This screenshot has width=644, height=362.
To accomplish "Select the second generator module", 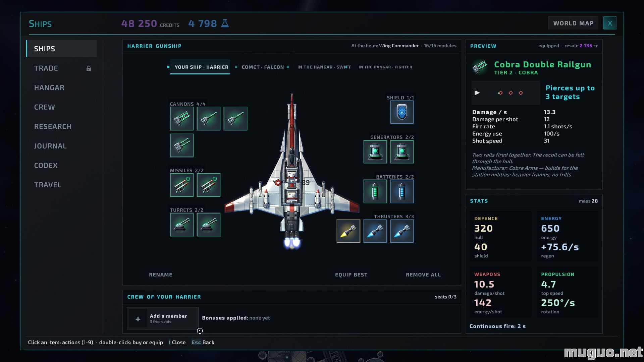I will [x=402, y=152].
